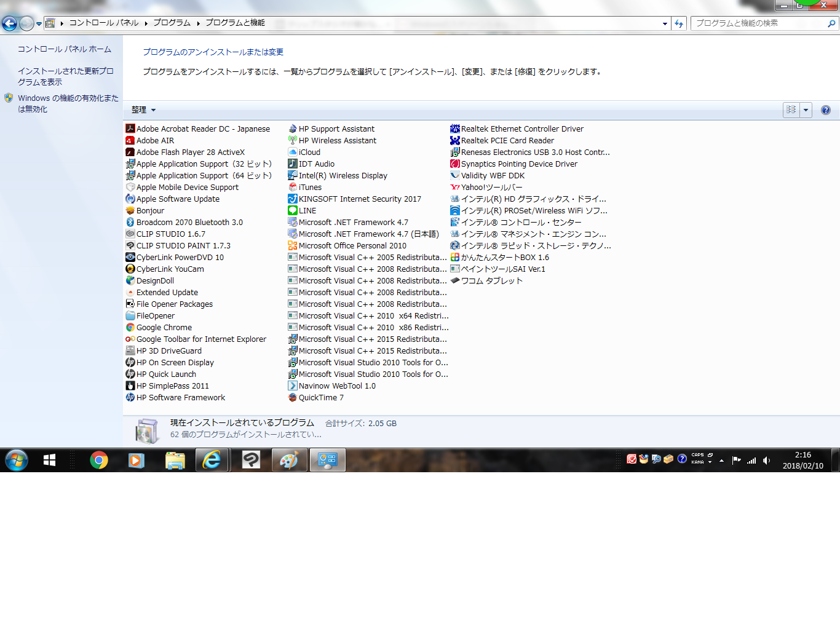840x637 pixels.
Task: Go to プログラム in the breadcrumb
Action: click(172, 23)
